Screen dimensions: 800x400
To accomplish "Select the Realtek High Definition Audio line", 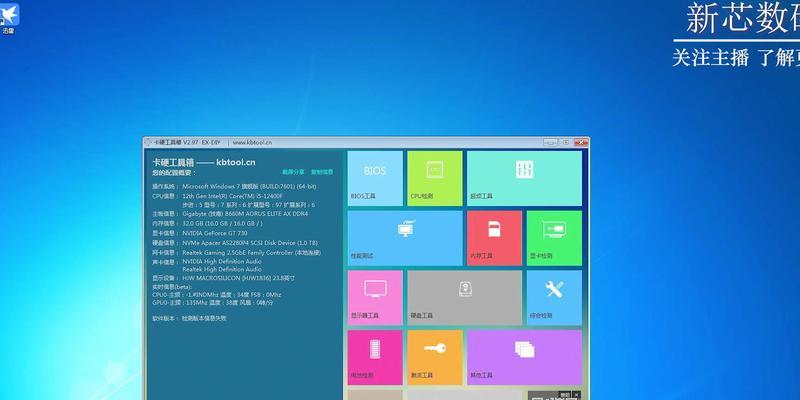I will coord(221,269).
